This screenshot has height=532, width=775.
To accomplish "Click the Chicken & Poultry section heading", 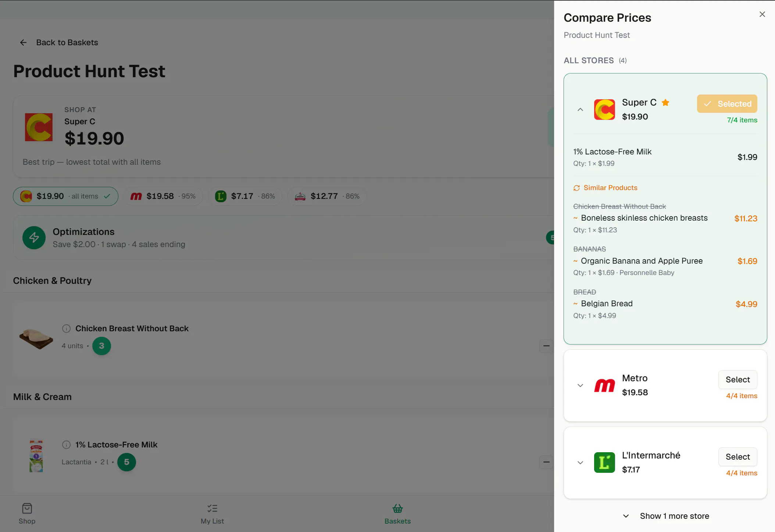I will click(52, 281).
